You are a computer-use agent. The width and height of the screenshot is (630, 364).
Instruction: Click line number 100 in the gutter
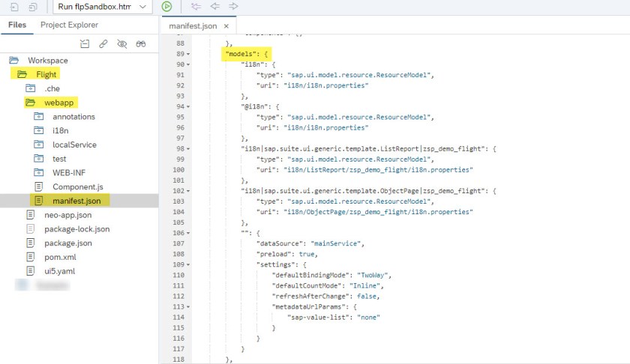[178, 170]
